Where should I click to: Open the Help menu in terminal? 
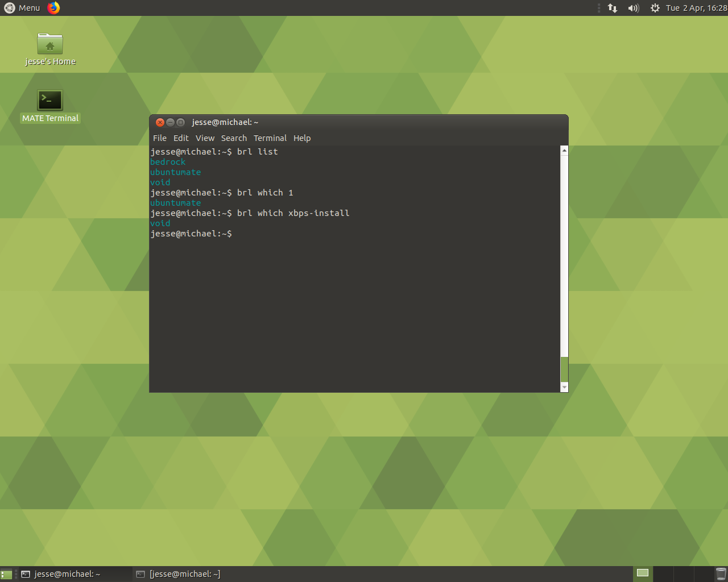(302, 138)
